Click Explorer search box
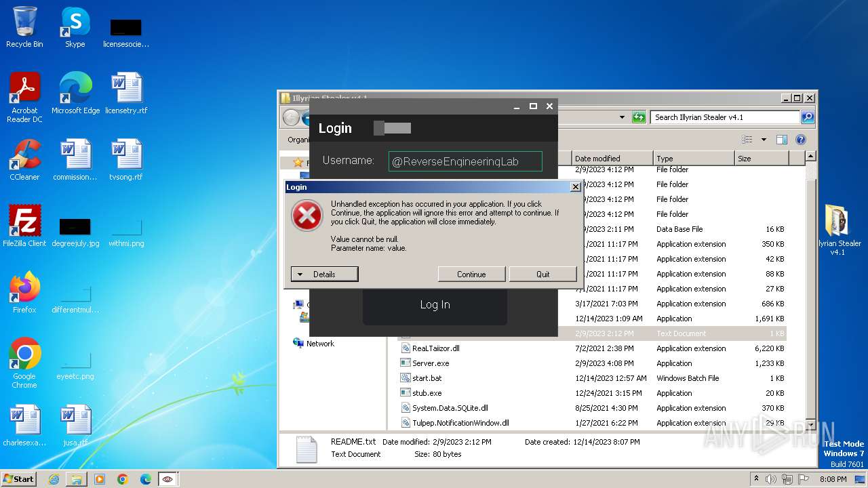This screenshot has height=488, width=868. (725, 117)
